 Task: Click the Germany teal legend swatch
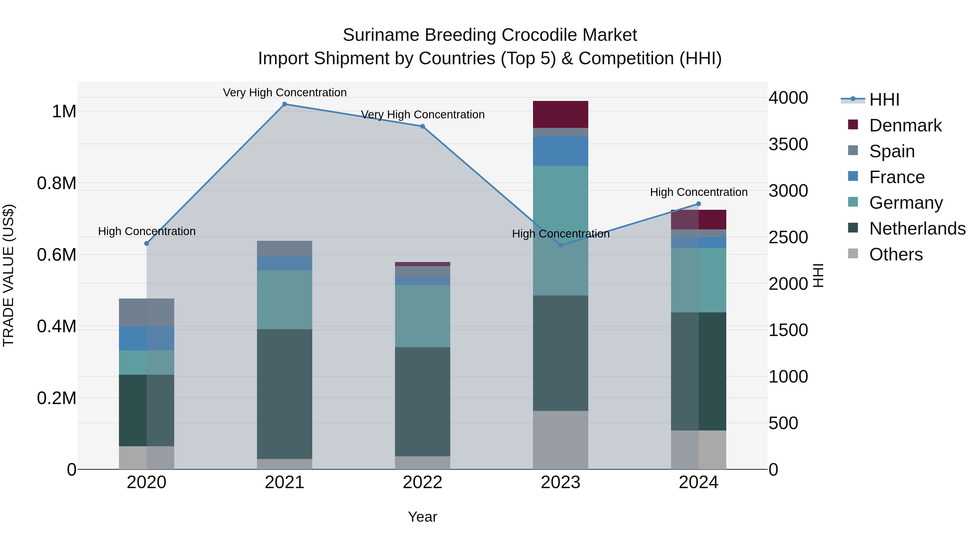click(x=853, y=202)
